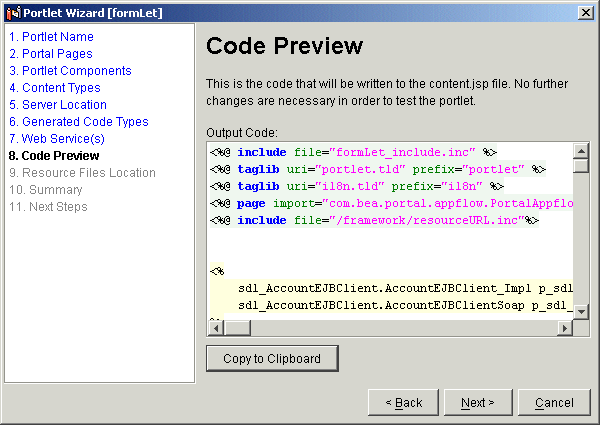
Task: Click the formLet_include.inc code line
Action: [x=353, y=152]
